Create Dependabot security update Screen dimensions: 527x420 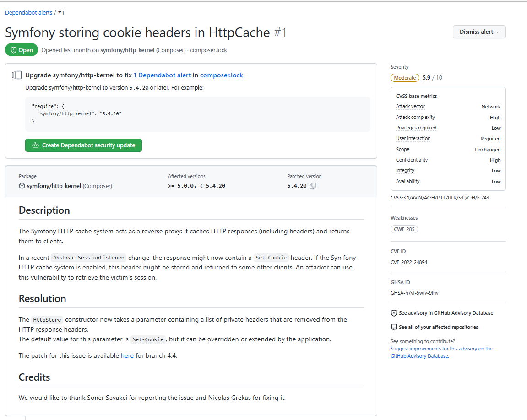[x=83, y=145]
